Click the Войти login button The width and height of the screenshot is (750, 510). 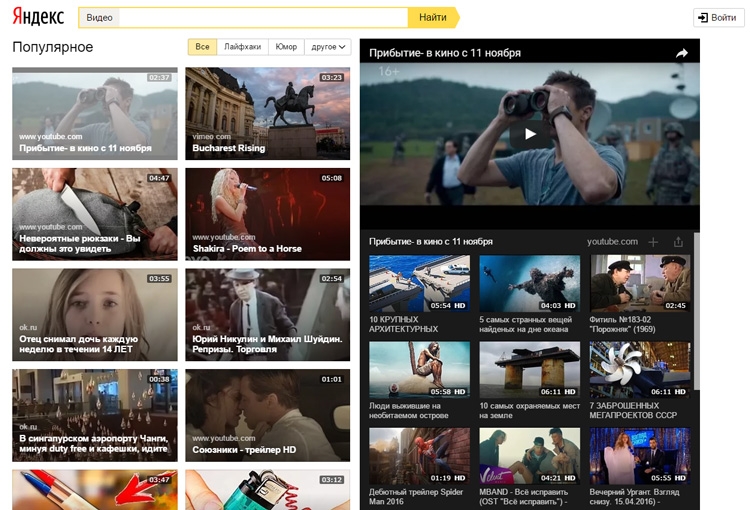(x=718, y=17)
